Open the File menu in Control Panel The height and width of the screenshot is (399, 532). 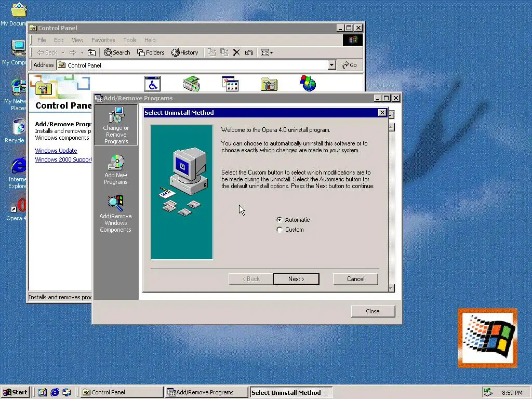[42, 40]
